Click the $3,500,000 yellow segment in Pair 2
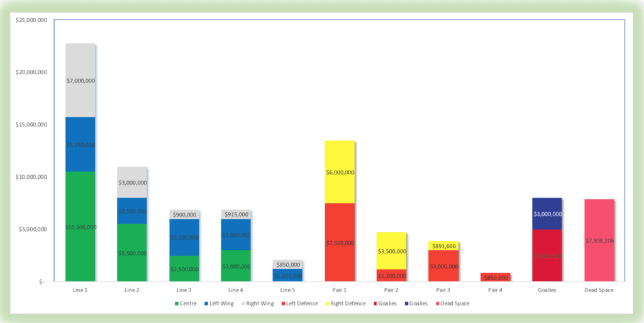Viewport: 644px width, 323px height. pyautogui.click(x=391, y=251)
